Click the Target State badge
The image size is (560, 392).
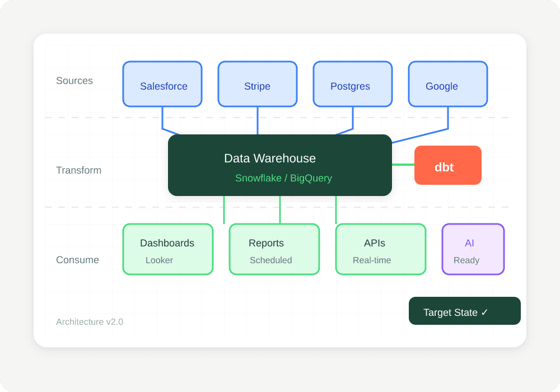[x=465, y=311]
